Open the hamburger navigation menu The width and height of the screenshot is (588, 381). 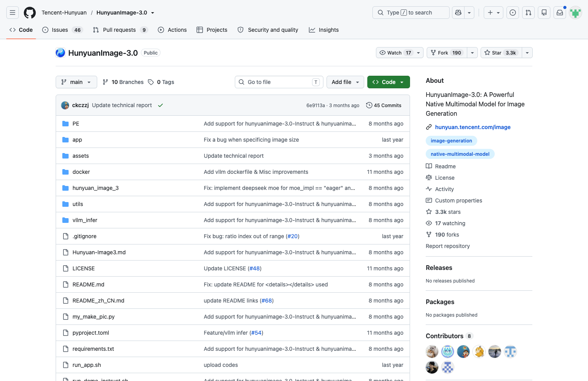pos(13,13)
